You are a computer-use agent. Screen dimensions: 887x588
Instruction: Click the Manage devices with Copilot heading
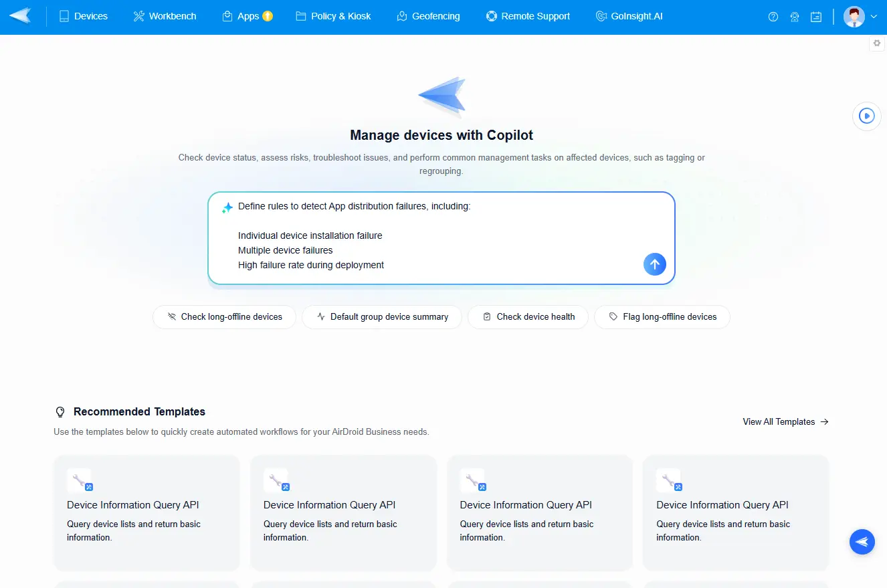click(441, 135)
